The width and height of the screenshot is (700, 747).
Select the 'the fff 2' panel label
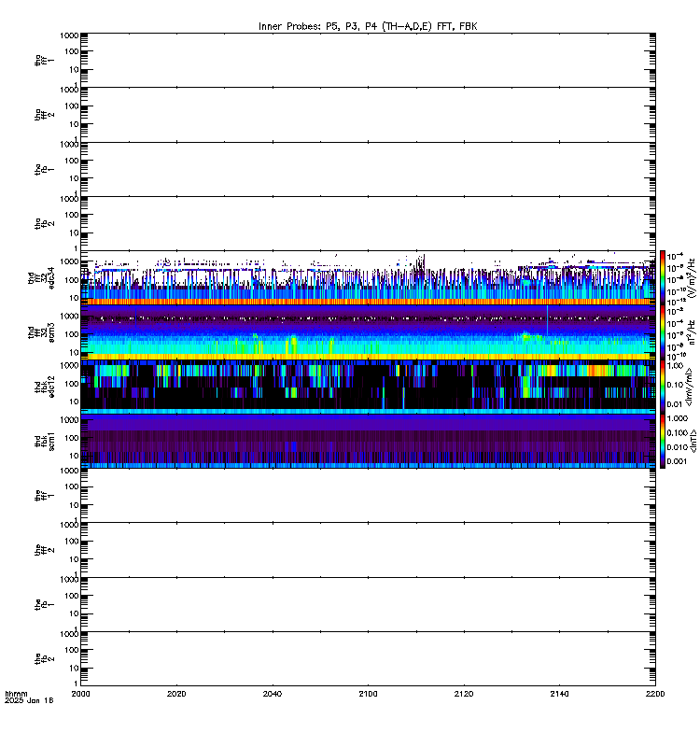(44, 550)
